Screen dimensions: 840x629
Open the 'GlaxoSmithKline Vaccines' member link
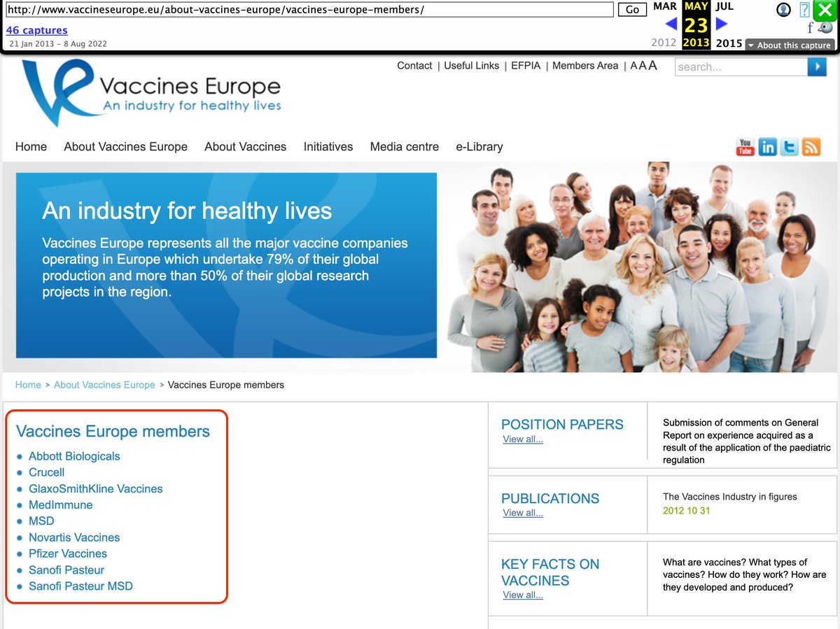pyautogui.click(x=95, y=488)
